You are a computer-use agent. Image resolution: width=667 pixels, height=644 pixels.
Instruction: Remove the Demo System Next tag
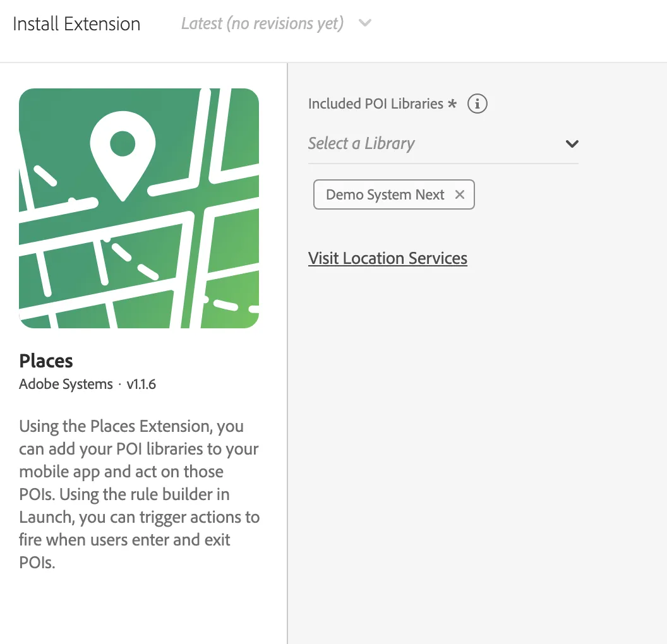click(x=459, y=194)
